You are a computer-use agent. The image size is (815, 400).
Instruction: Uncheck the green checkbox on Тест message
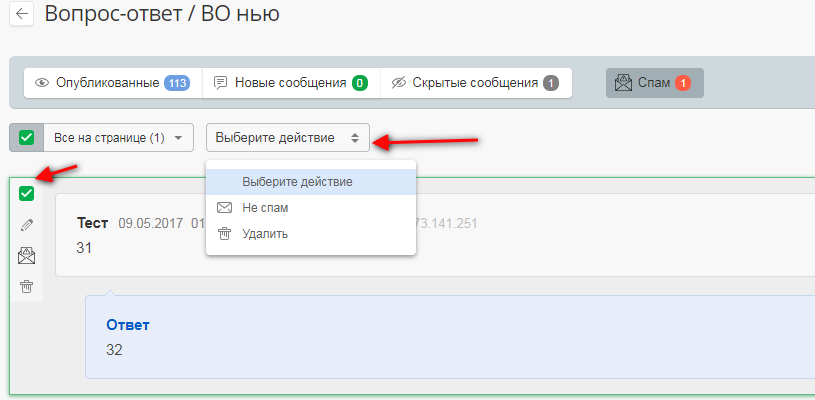[27, 194]
